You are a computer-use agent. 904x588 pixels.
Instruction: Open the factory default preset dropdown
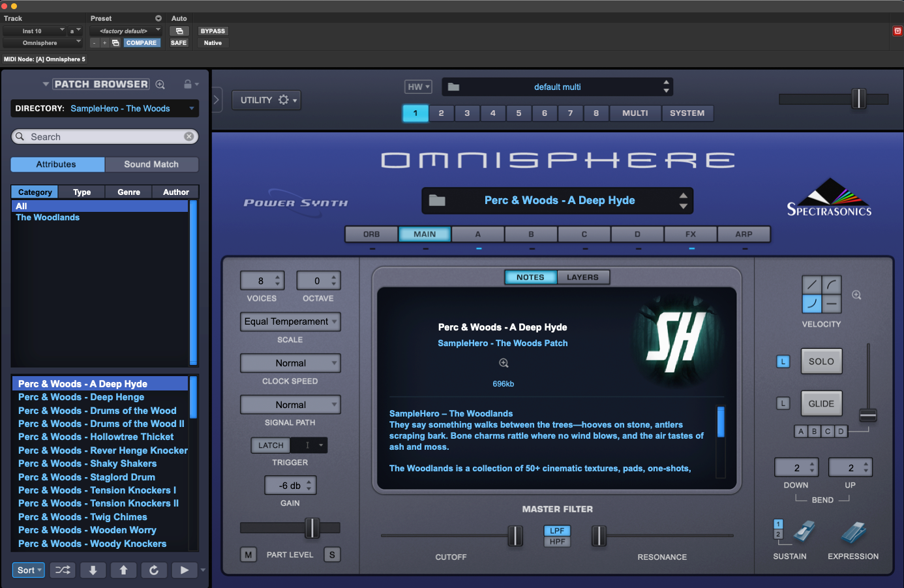(x=125, y=31)
